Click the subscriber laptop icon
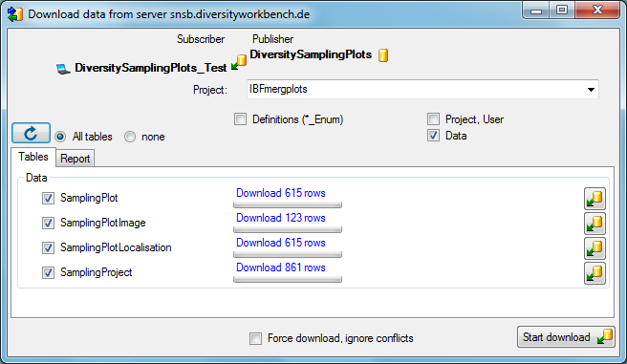This screenshot has height=364, width=627. click(63, 69)
